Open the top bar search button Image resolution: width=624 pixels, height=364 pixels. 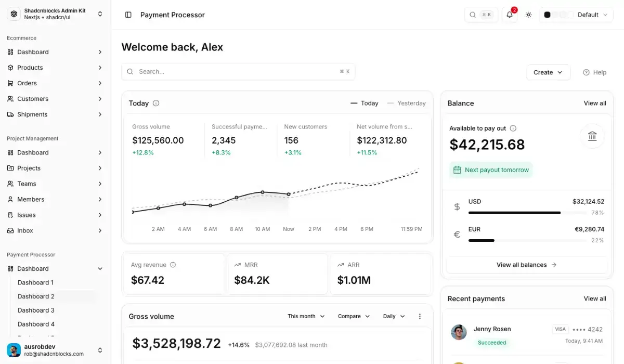pos(481,15)
